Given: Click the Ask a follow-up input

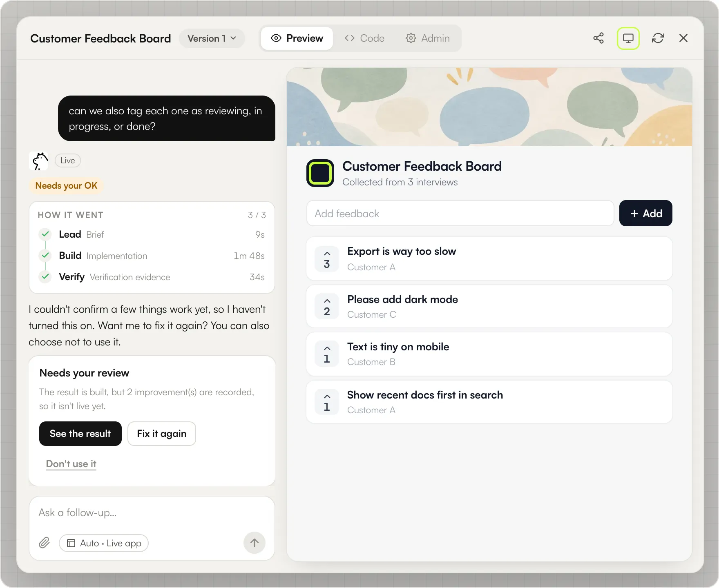Looking at the screenshot, I should [151, 513].
